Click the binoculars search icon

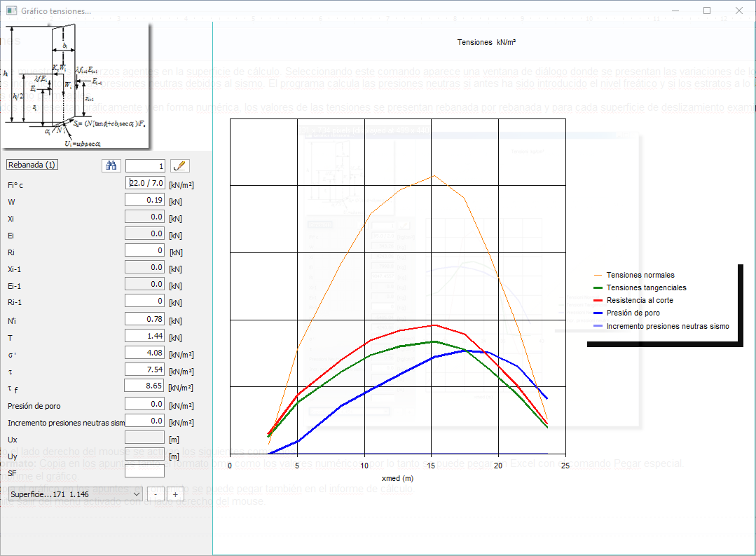(111, 165)
